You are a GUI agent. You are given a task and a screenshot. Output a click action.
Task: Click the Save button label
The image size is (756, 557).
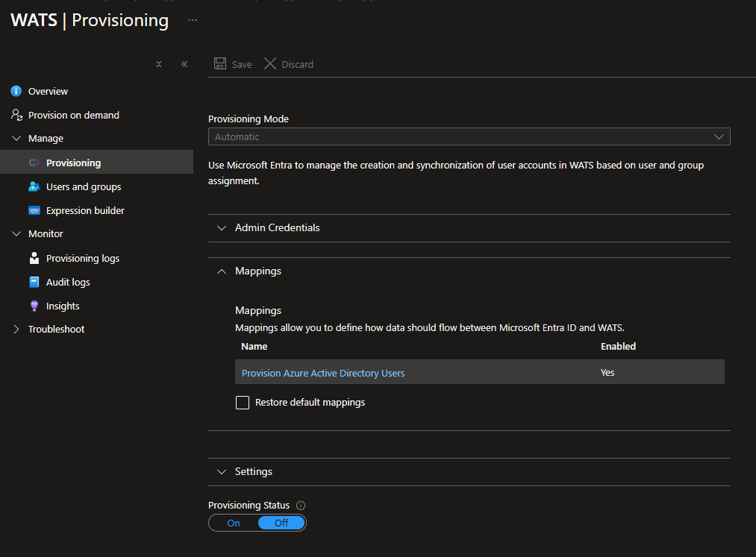pos(242,65)
